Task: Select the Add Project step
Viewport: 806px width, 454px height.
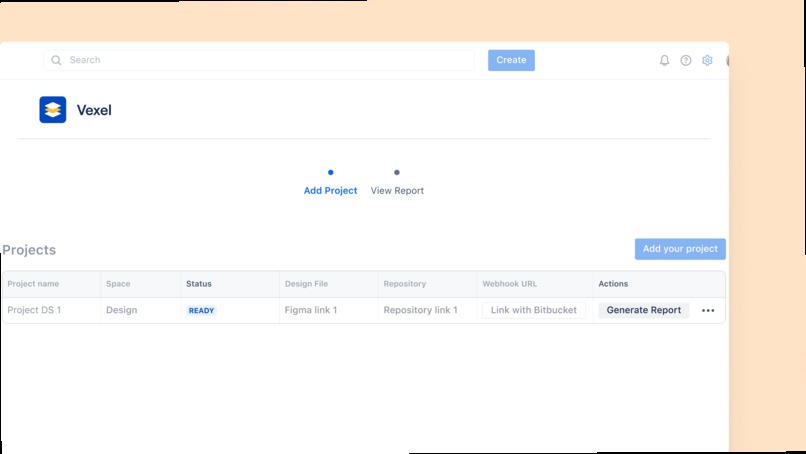Action: coord(330,191)
